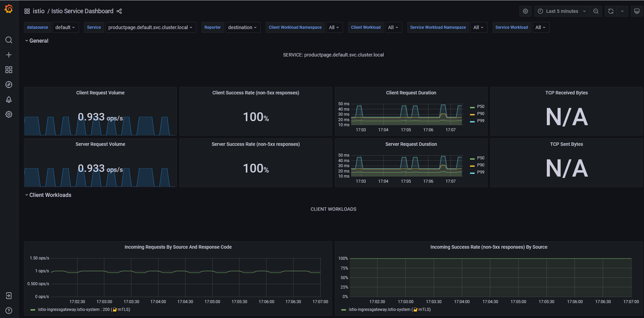Collapse the General row
The height and width of the screenshot is (318, 644).
[x=37, y=41]
